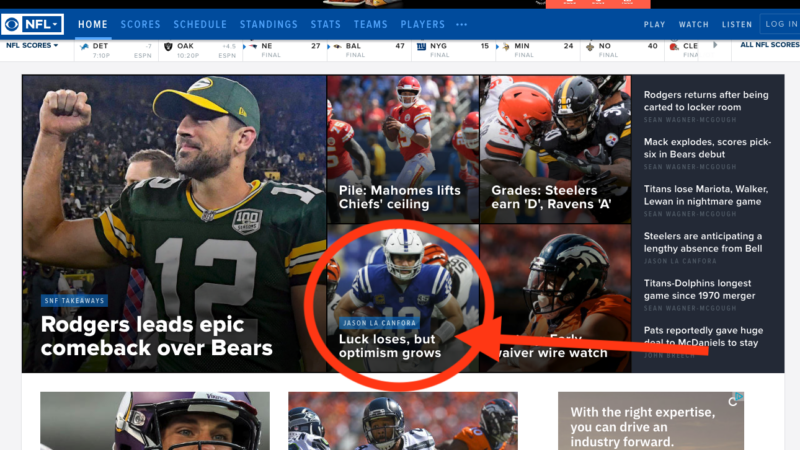The height and width of the screenshot is (450, 800).
Task: Go to the Standings tab
Action: (x=269, y=24)
